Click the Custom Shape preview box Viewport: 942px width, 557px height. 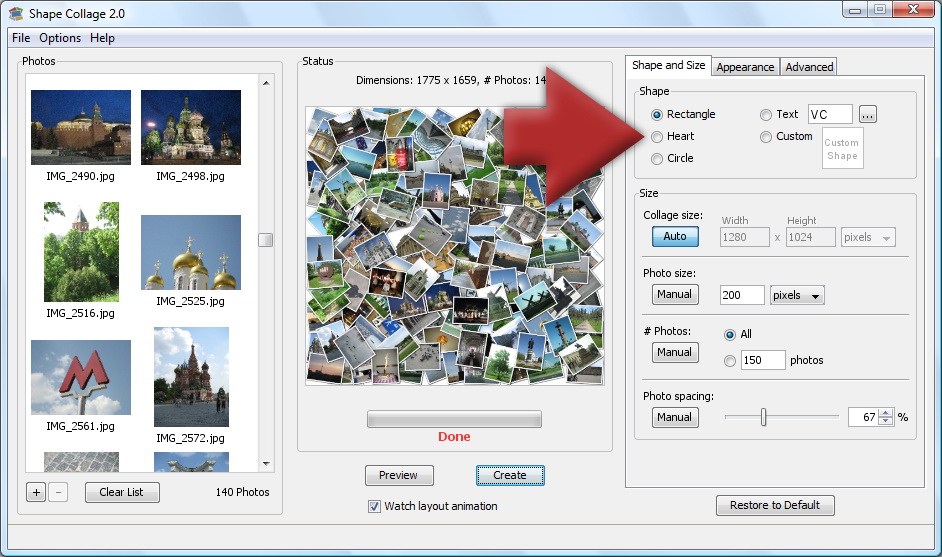pyautogui.click(x=842, y=148)
